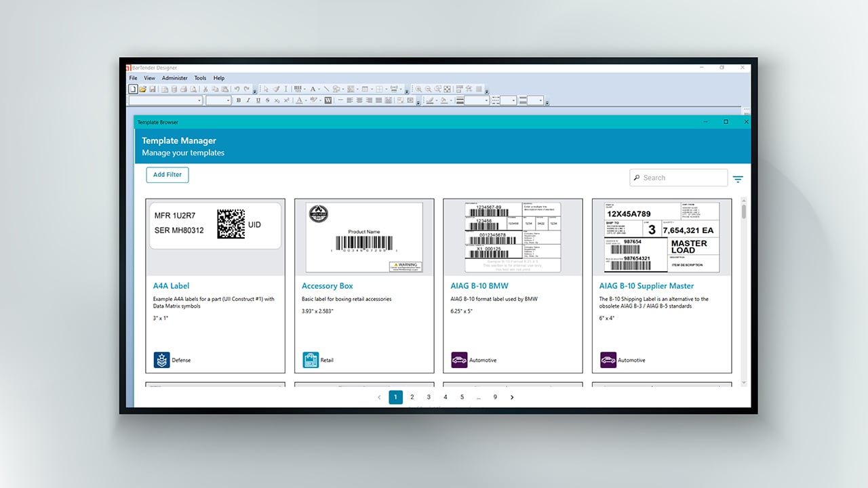
Task: Click the Retail category icon
Action: tap(311, 360)
